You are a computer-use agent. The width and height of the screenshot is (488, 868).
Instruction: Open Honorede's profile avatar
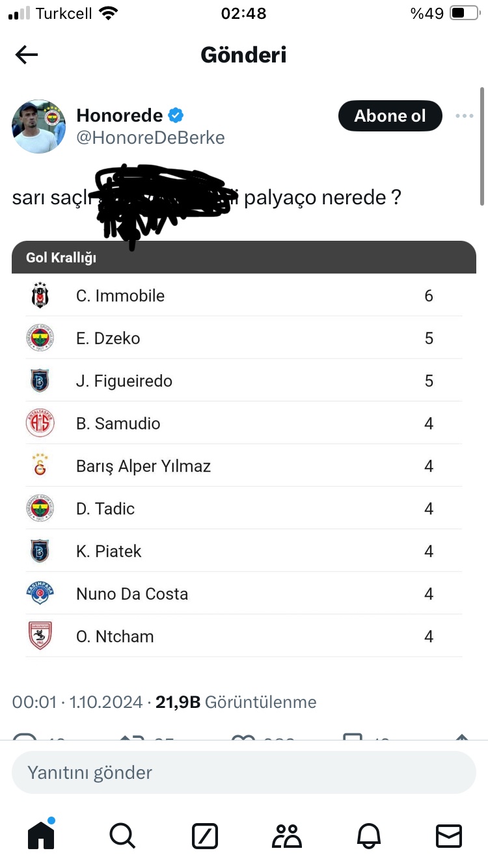pos(39,127)
